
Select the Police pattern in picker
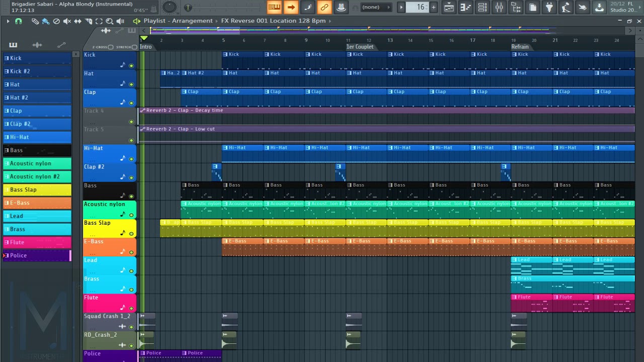[37, 255]
